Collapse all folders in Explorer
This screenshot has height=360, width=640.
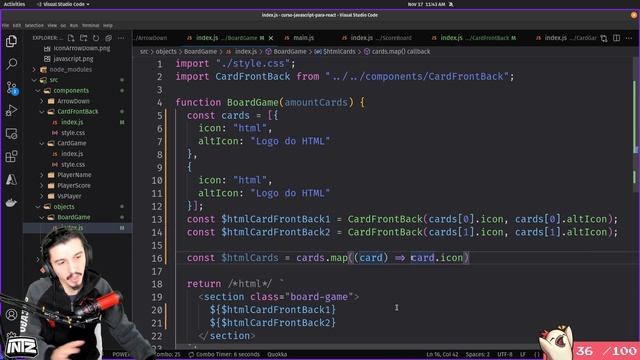pyautogui.click(x=109, y=38)
